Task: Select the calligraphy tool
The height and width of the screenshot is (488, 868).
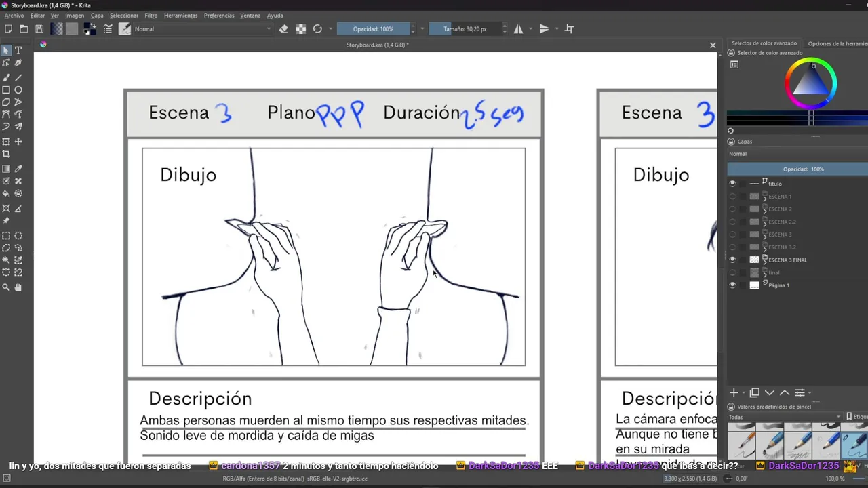Action: point(18,63)
